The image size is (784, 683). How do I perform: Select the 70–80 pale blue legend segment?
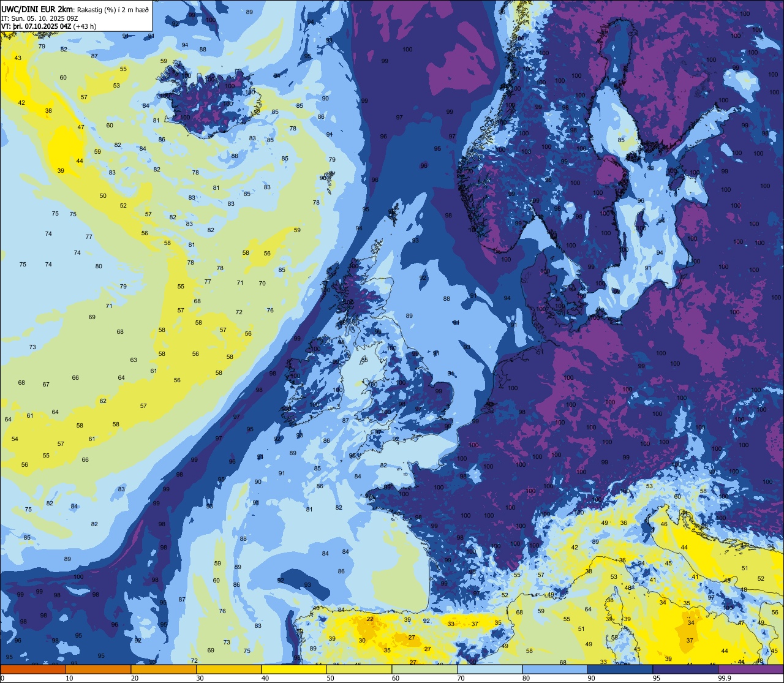(x=489, y=670)
